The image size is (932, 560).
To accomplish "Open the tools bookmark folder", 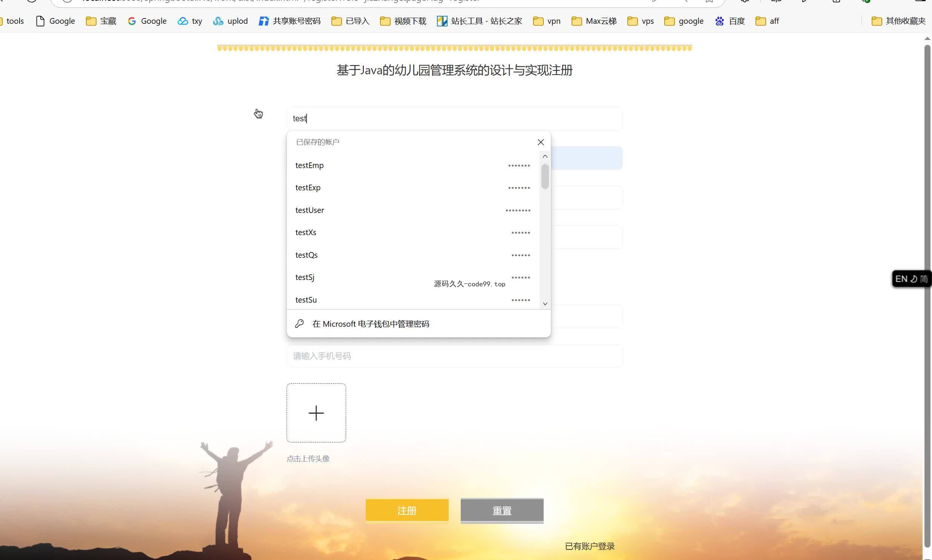I will [12, 21].
